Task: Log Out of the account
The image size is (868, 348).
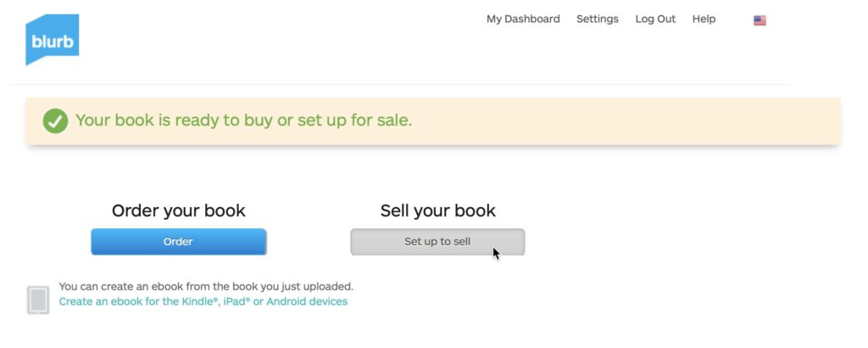Action: pyautogui.click(x=655, y=19)
